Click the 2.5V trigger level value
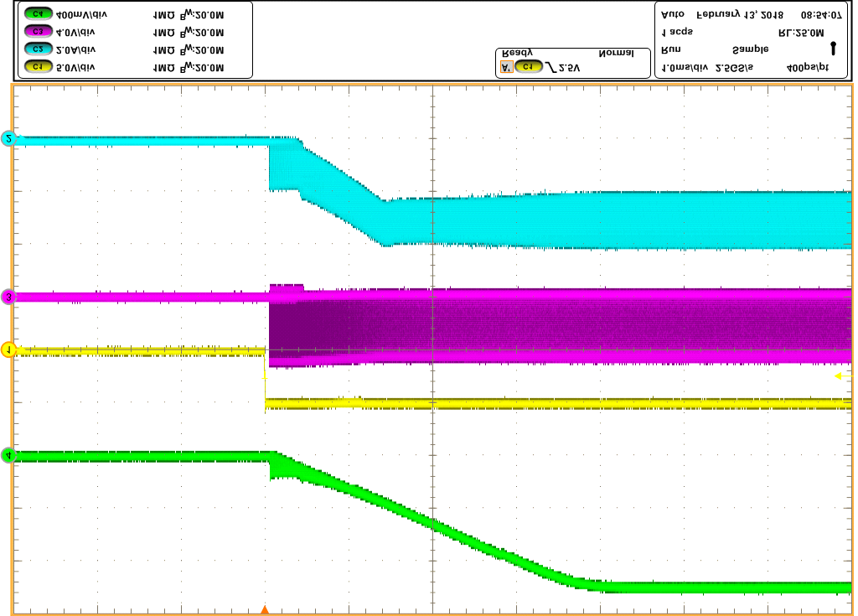The height and width of the screenshot is (616, 858). point(569,67)
